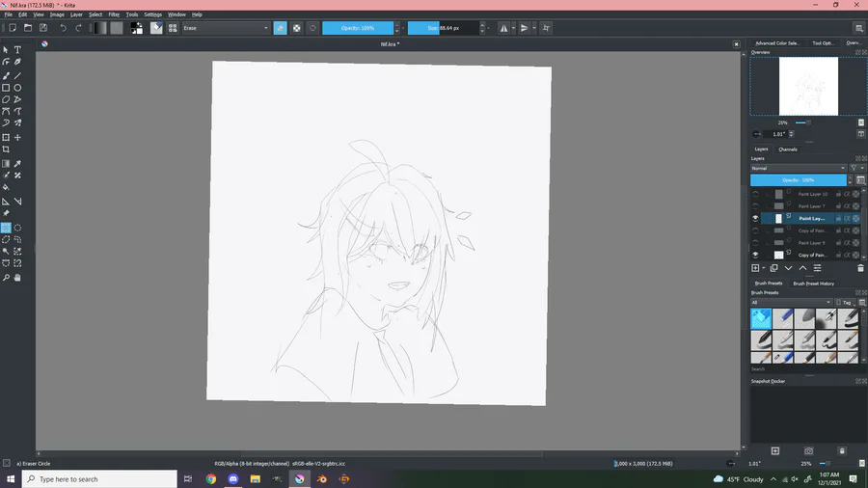
Task: Show Paint Layer 9 visibility eye
Action: point(755,243)
